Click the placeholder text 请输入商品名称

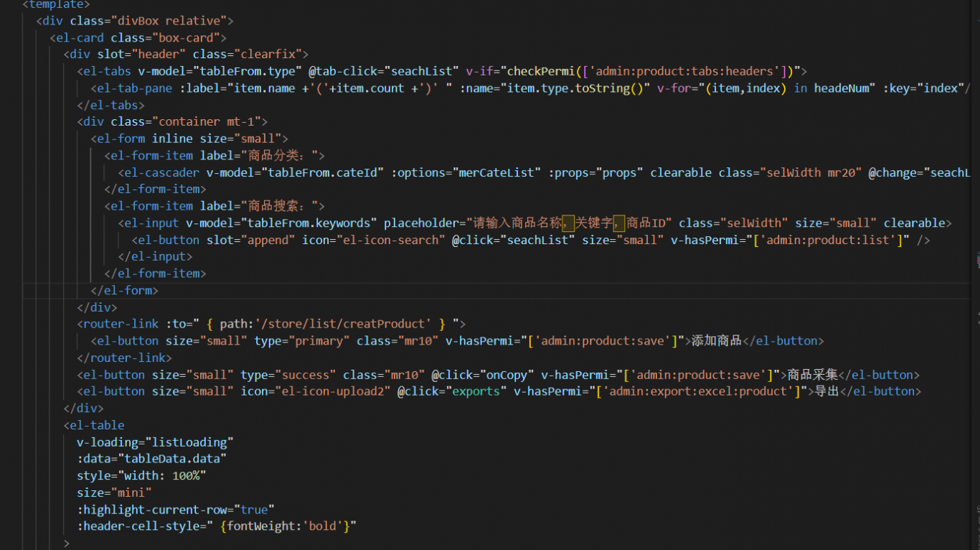click(518, 223)
